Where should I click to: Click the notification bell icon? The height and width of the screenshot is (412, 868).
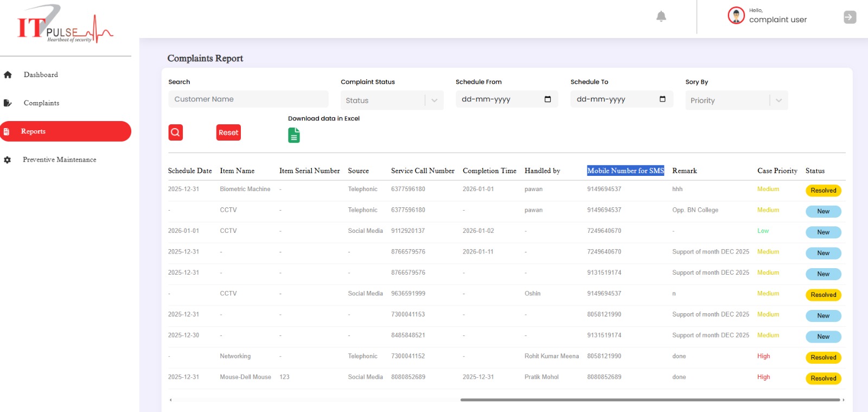(661, 17)
